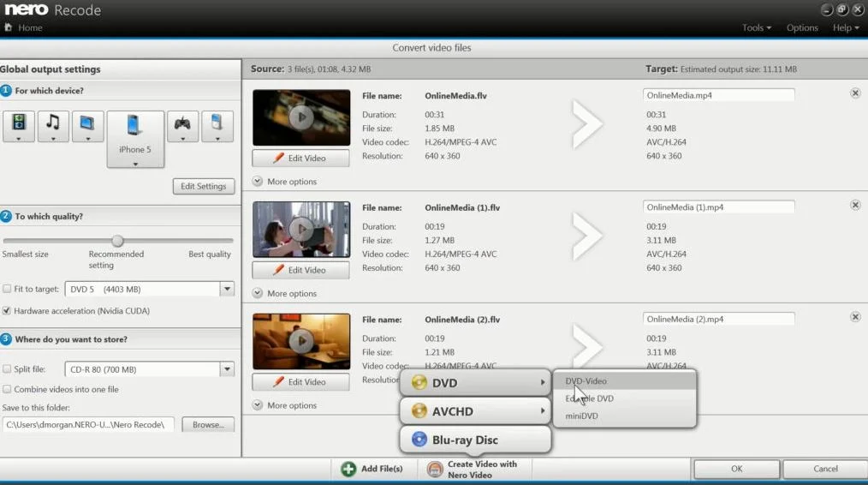
Task: Click the pencil icon for OnlineMedia.flv Edit Video
Action: pyautogui.click(x=278, y=158)
